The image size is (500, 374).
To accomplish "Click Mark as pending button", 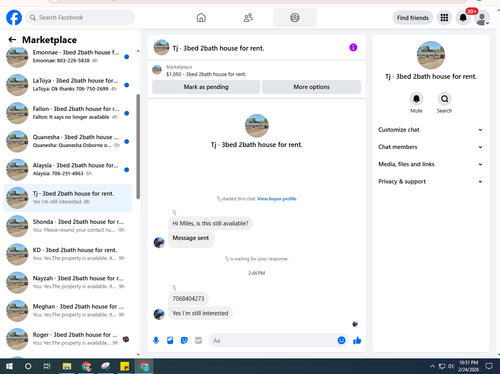I will click(206, 87).
